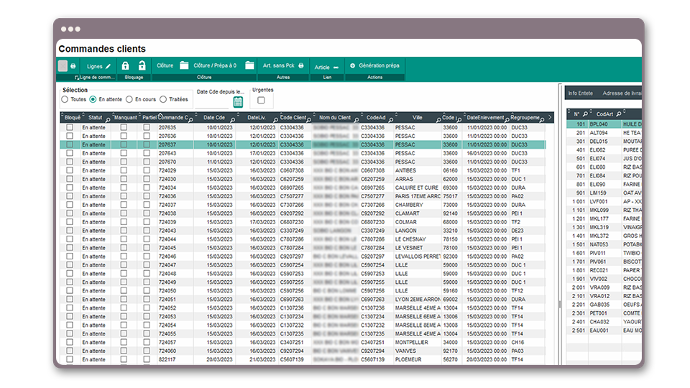Click the closed padlock Bloquage icon

coord(125,66)
